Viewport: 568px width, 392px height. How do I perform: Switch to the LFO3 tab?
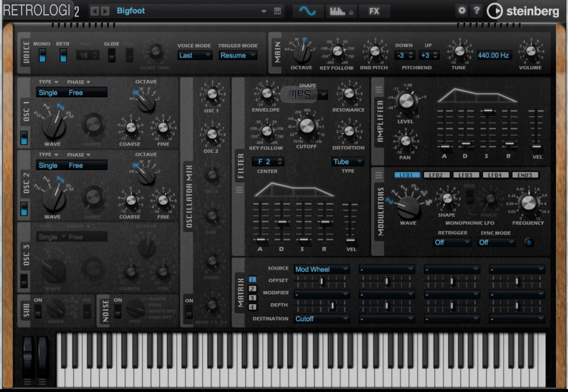(466, 175)
